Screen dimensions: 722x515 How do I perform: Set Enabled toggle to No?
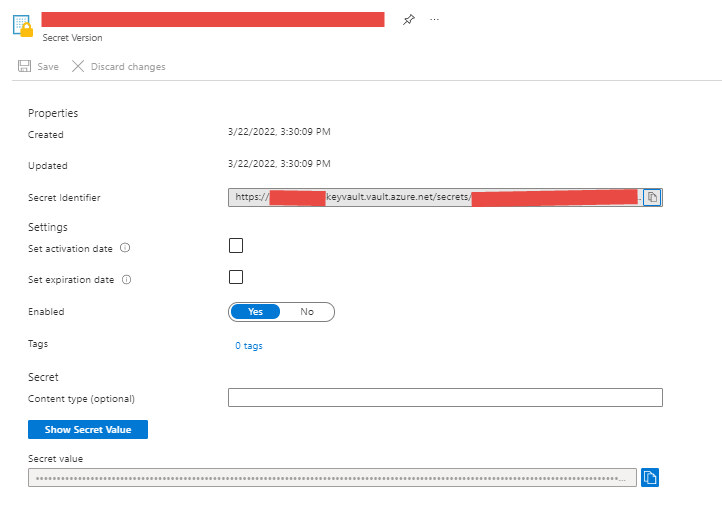coord(307,312)
